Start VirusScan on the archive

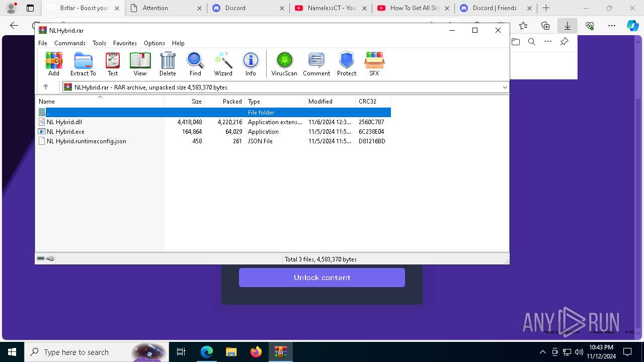click(x=284, y=64)
